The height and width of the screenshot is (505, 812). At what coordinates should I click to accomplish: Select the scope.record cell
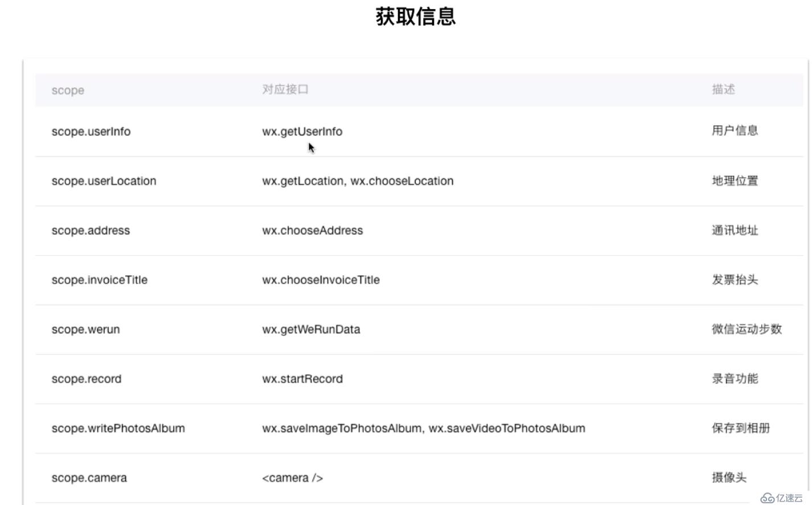(87, 379)
